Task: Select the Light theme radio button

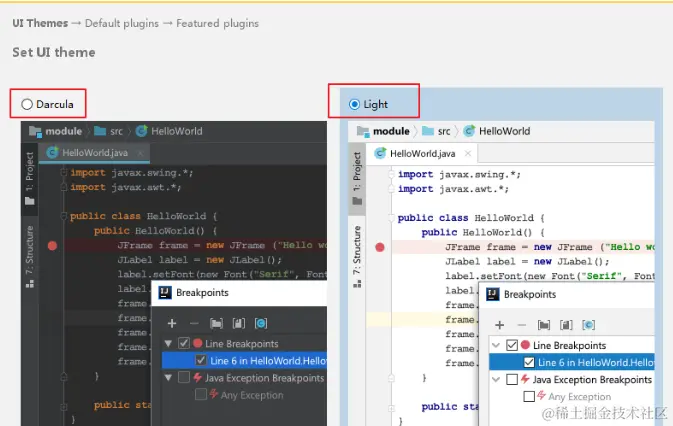Action: [354, 104]
